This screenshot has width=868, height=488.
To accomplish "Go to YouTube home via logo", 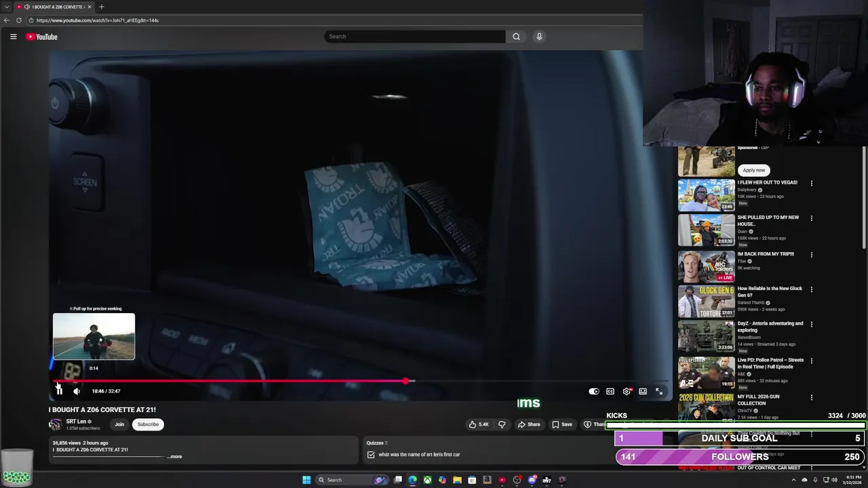I will click(42, 37).
